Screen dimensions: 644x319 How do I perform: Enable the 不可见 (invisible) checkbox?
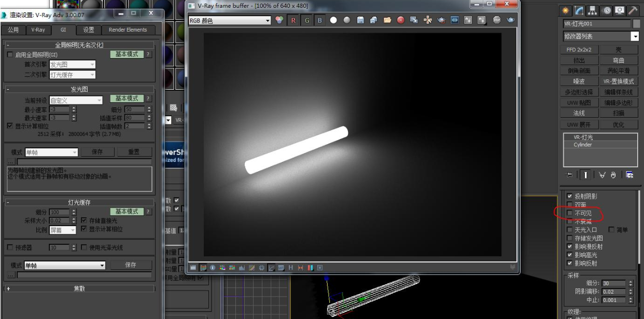[570, 213]
